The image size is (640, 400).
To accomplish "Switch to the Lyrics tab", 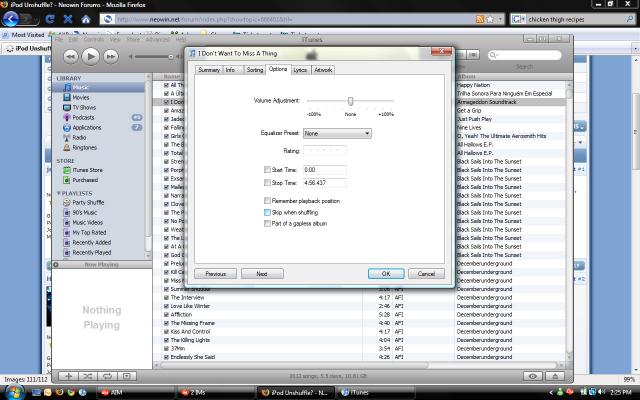I will pos(300,70).
